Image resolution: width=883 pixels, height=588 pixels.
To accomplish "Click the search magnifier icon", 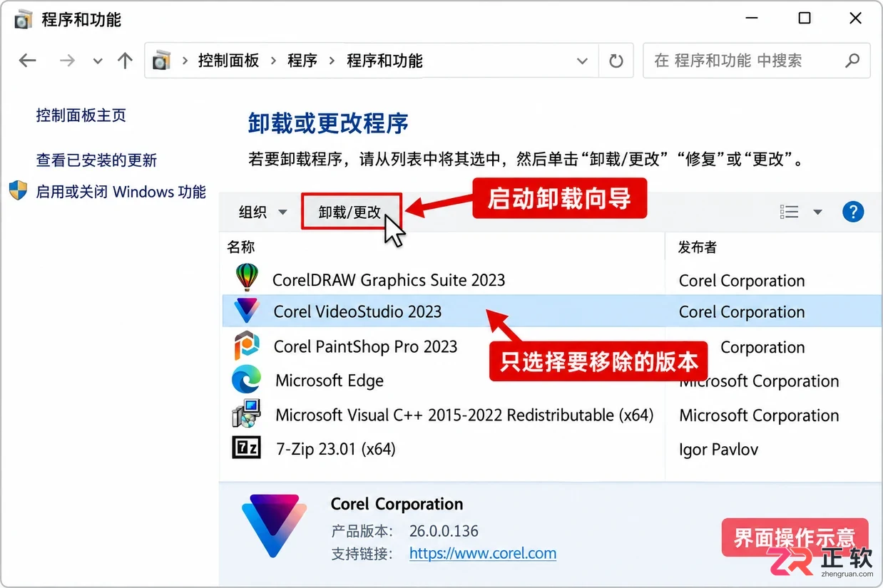I will (852, 61).
